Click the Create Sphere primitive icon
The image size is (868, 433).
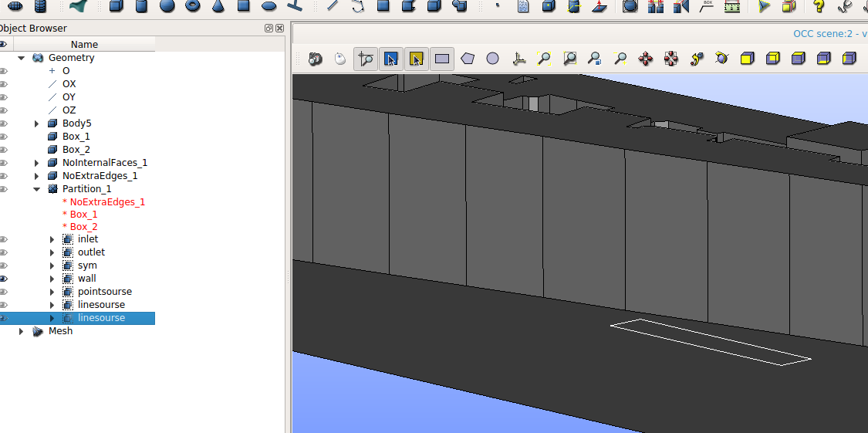167,6
